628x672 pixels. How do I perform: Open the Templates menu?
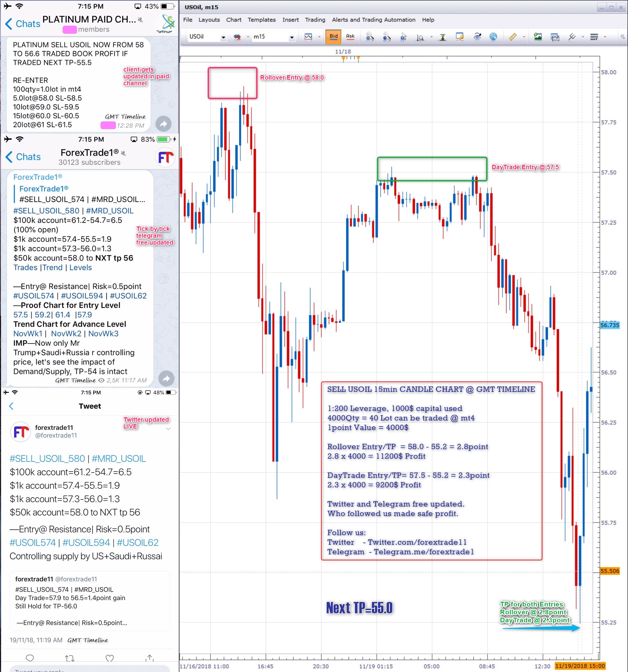click(x=261, y=20)
